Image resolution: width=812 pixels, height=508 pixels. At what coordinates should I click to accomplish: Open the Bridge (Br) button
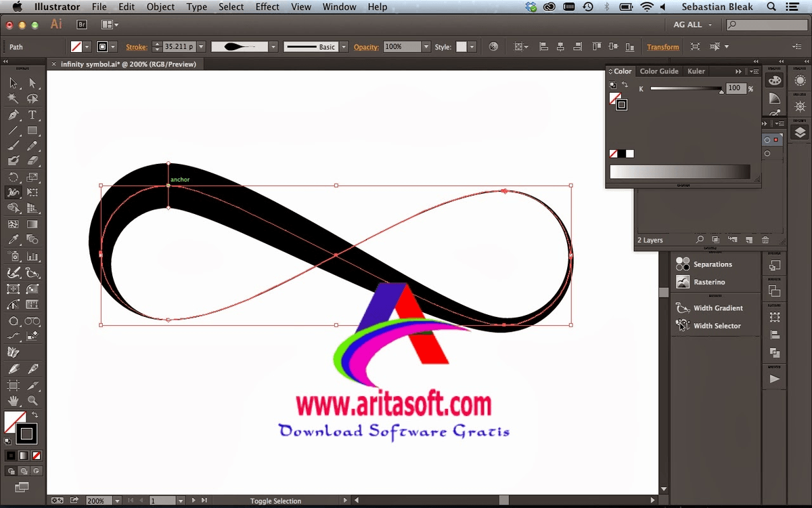(82, 24)
